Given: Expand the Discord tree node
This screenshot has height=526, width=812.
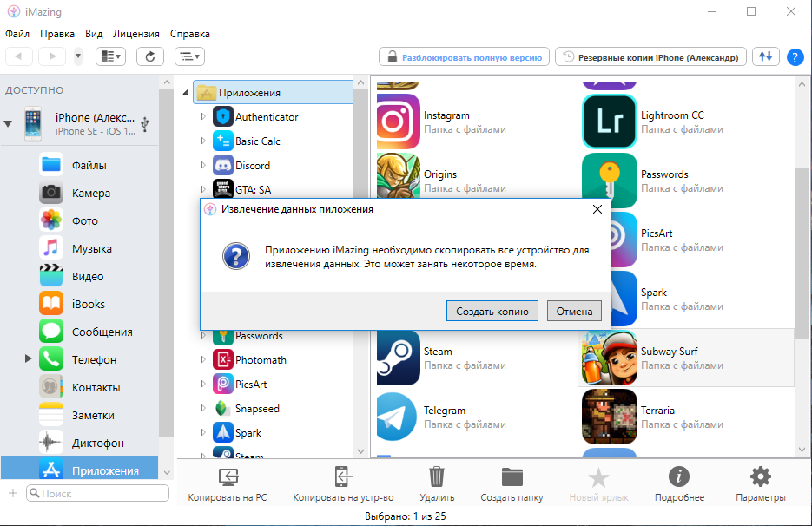Looking at the screenshot, I should point(203,165).
